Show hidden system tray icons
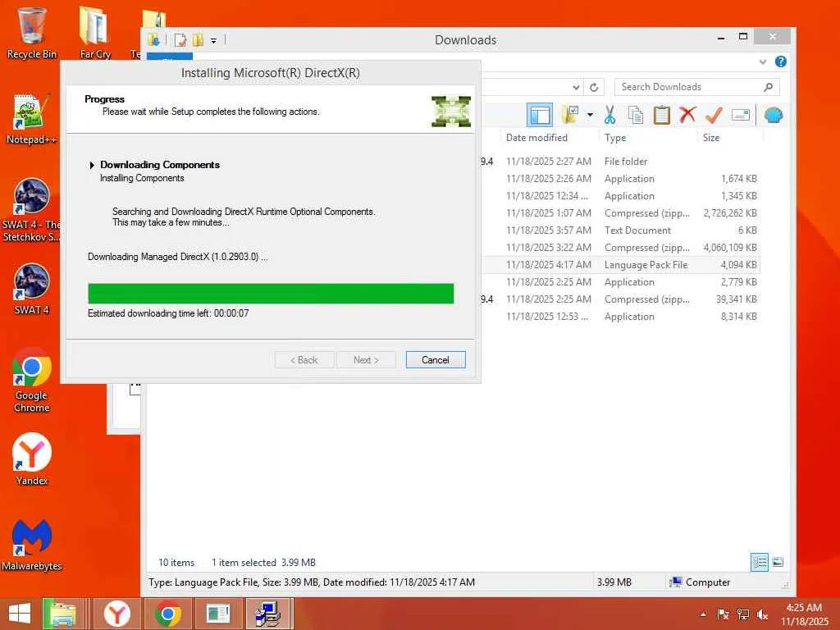840x630 pixels. tap(703, 614)
